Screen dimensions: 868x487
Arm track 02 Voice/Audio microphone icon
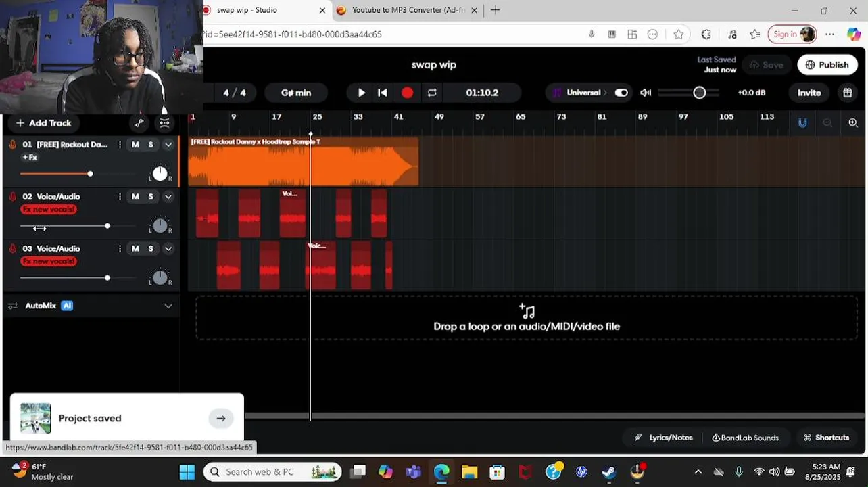(x=13, y=196)
